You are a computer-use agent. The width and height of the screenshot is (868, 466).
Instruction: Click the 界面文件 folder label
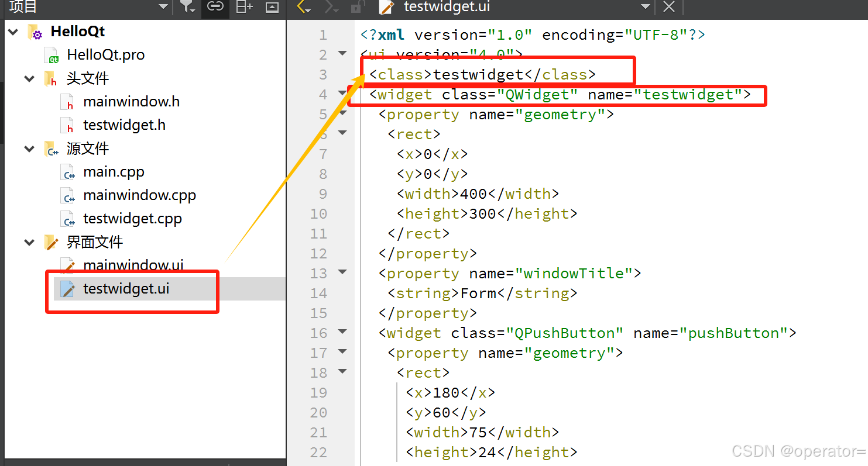click(x=95, y=242)
